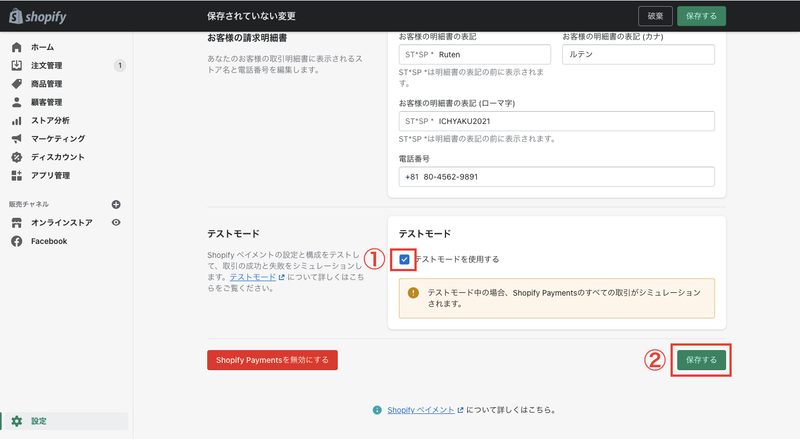The image size is (800, 439).
Task: Click the 保存されていない変更 header text
Action: (251, 16)
